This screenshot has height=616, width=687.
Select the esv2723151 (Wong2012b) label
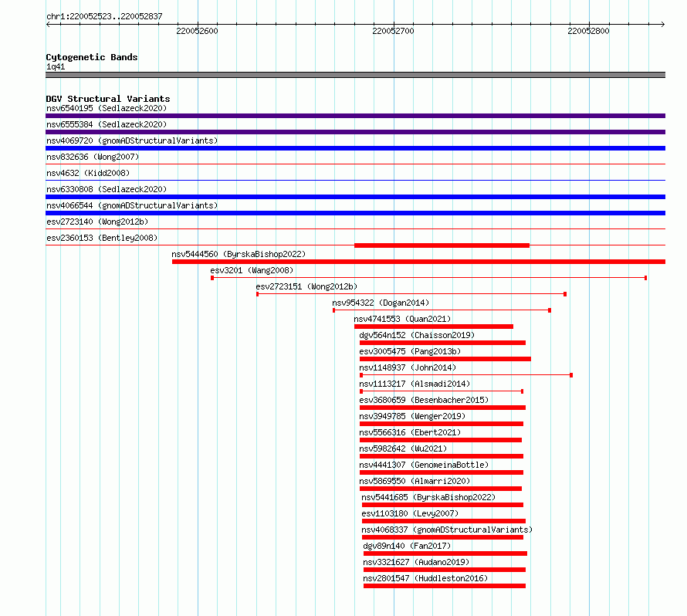306,286
